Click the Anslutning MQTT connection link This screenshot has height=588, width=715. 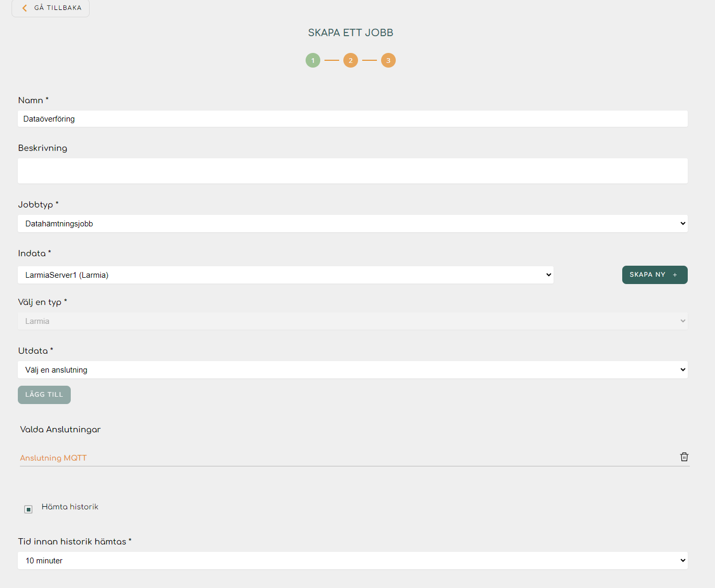(53, 458)
